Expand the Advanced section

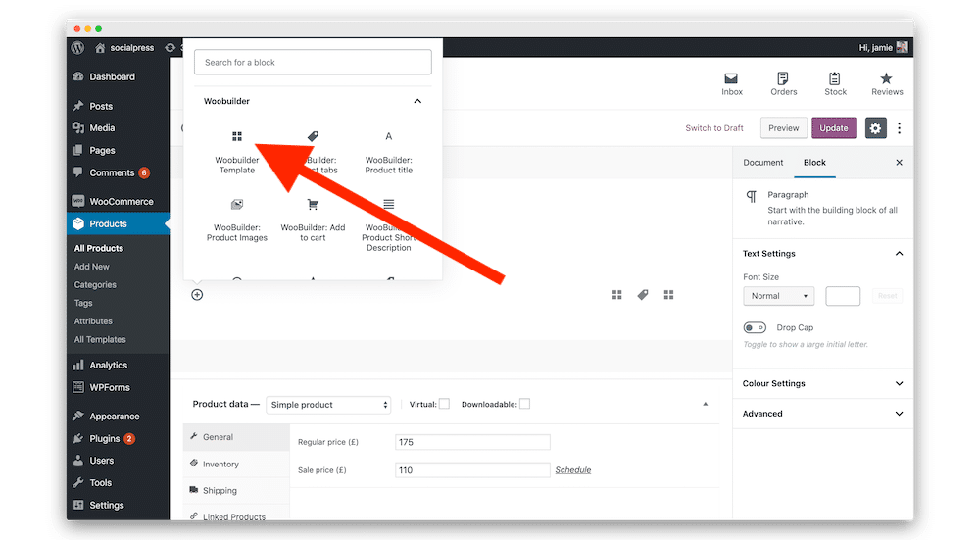822,414
